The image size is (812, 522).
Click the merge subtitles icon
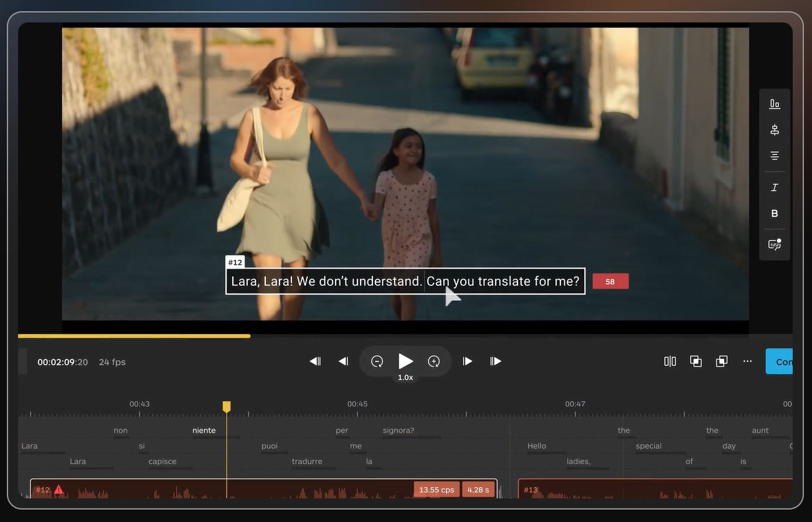click(x=696, y=361)
